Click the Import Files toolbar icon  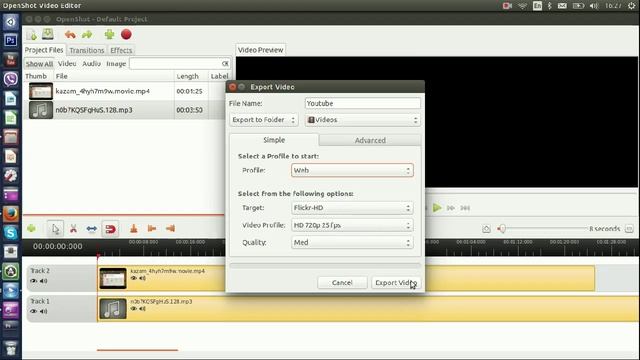(x=31, y=35)
